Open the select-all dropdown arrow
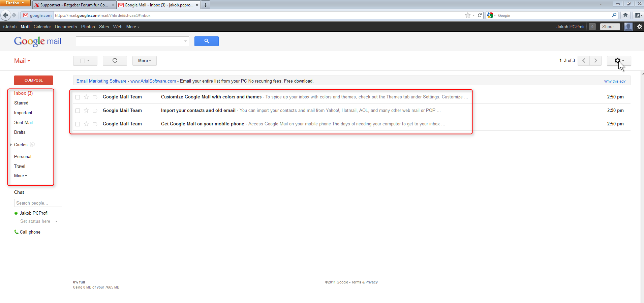 click(89, 61)
